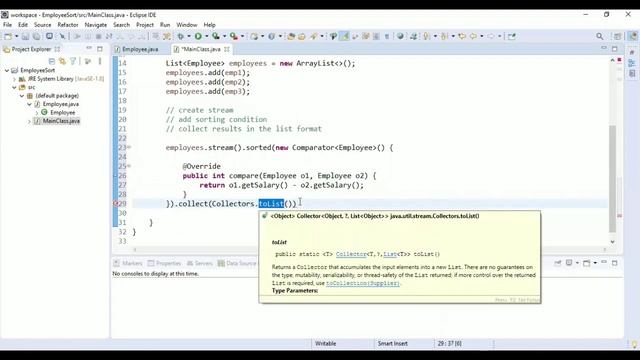Select Employee class in Project Explorer
Screen dimensions: 640x360
click(62, 112)
